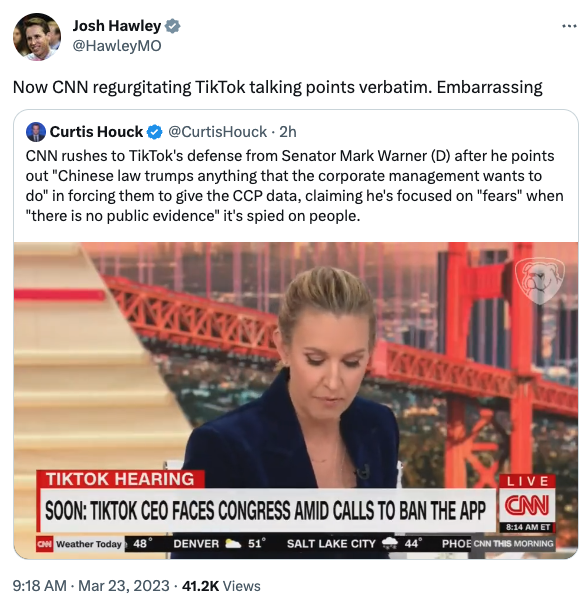588x599 pixels.
Task: Click the red CNN logo in video
Action: (527, 505)
